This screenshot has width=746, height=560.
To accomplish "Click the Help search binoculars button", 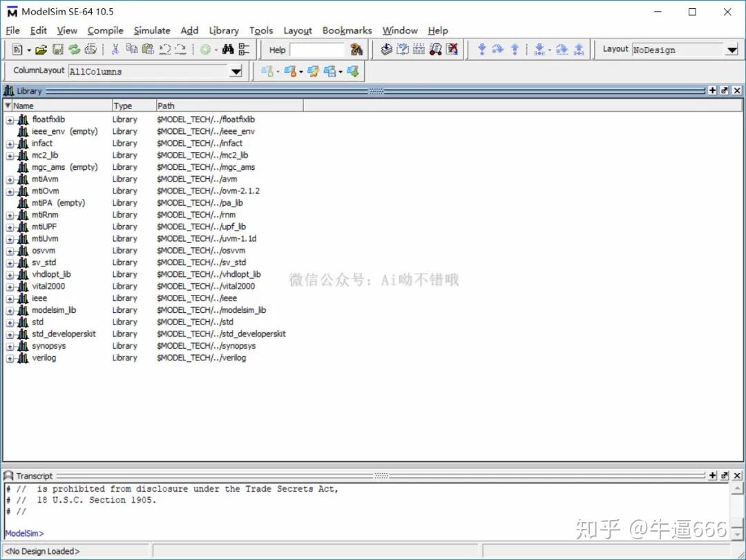I will coord(356,50).
